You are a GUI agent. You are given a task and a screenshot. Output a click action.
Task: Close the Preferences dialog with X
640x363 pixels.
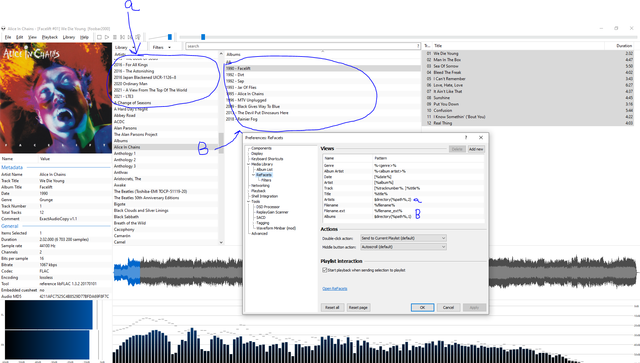pos(481,138)
